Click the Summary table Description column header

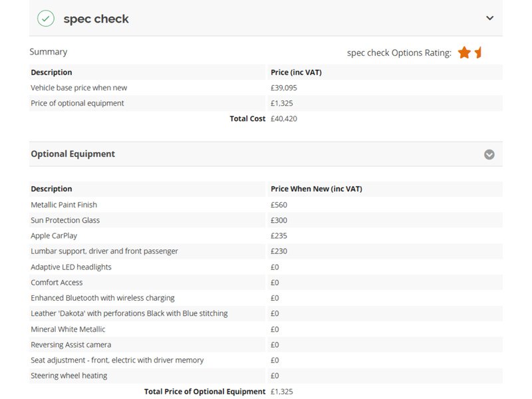pos(51,72)
